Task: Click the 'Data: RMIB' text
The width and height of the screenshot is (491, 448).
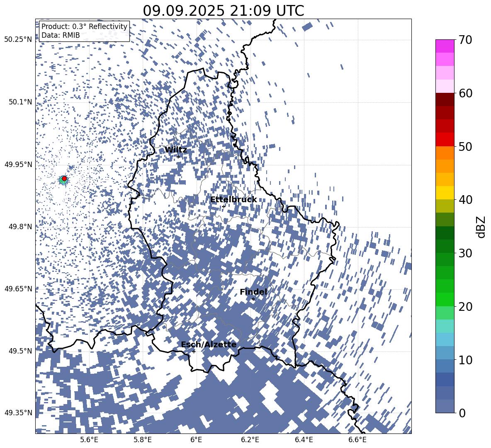Action: 61,35
